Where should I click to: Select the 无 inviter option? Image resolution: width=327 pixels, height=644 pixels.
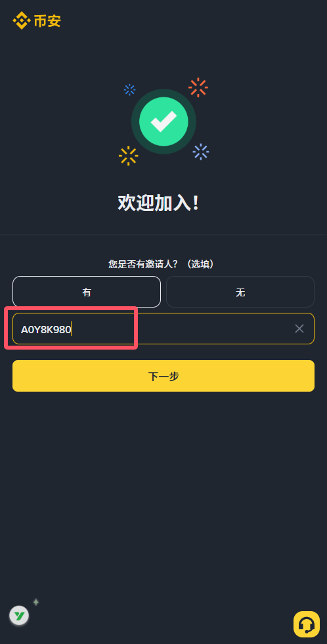(240, 292)
